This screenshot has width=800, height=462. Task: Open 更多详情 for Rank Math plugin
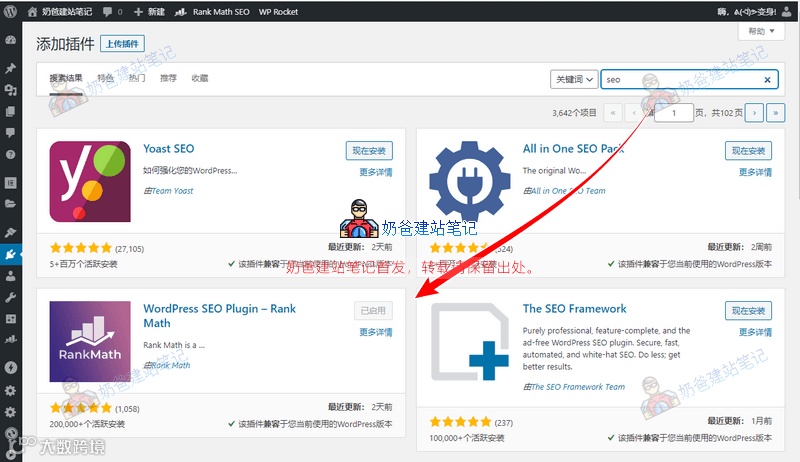376,332
